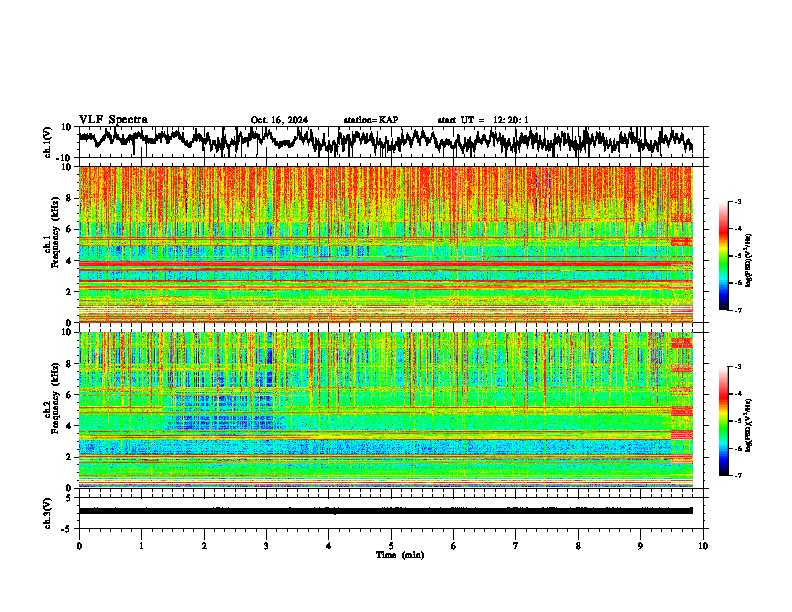Click the 'ch.3(V)' axis label
Screen dimensions: 792x612
[48, 513]
